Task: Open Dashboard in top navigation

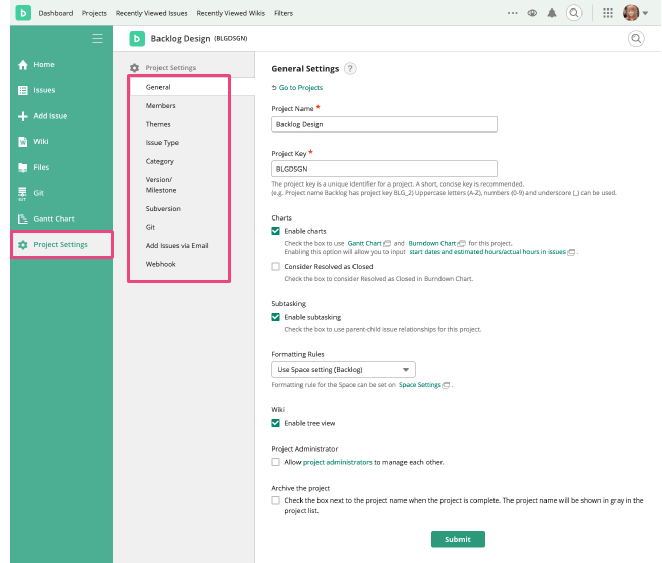Action: (56, 13)
